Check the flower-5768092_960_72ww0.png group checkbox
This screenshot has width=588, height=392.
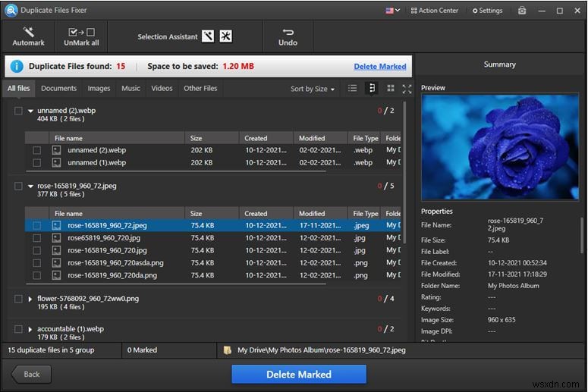coord(18,299)
